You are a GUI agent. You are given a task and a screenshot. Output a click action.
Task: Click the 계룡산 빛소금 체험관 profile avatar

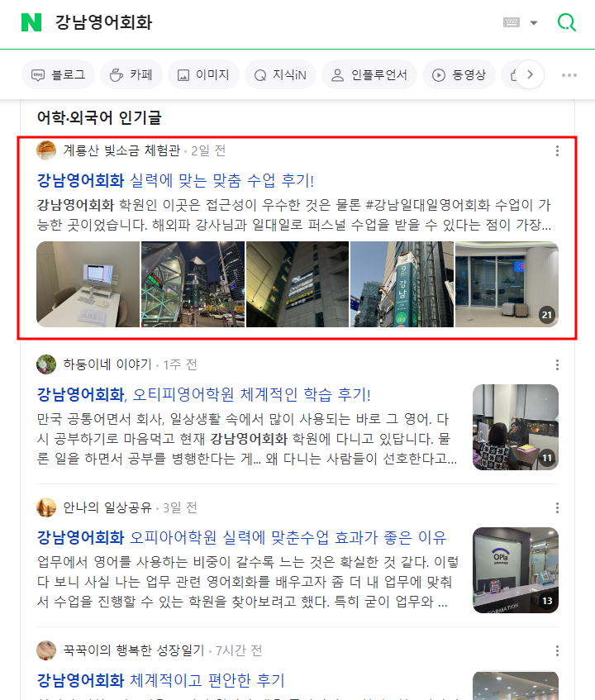pos(46,150)
